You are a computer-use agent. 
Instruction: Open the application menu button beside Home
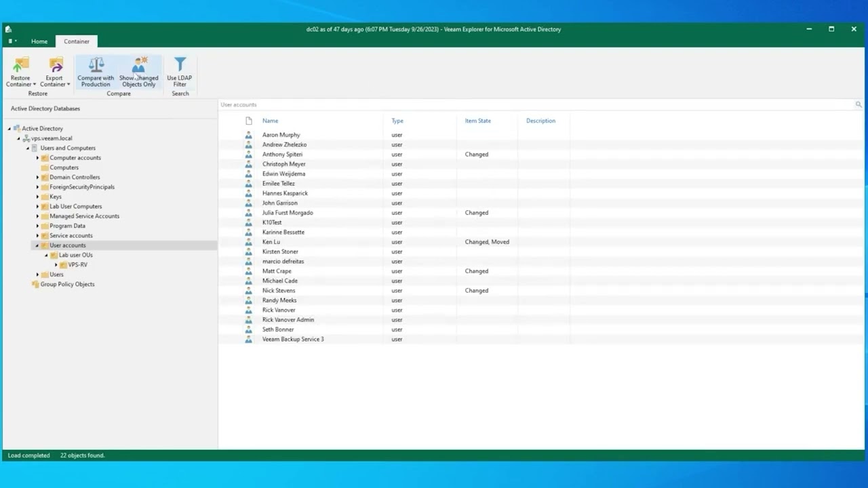click(x=12, y=41)
